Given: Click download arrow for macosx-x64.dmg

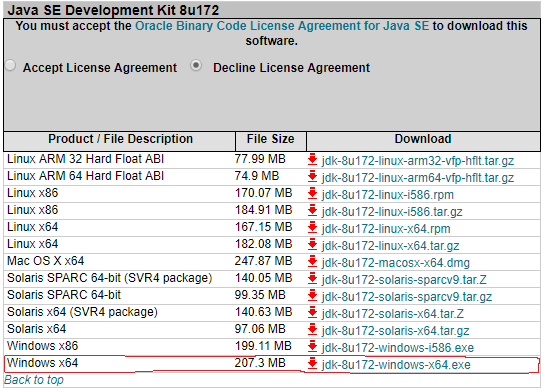Looking at the screenshot, I should [313, 261].
